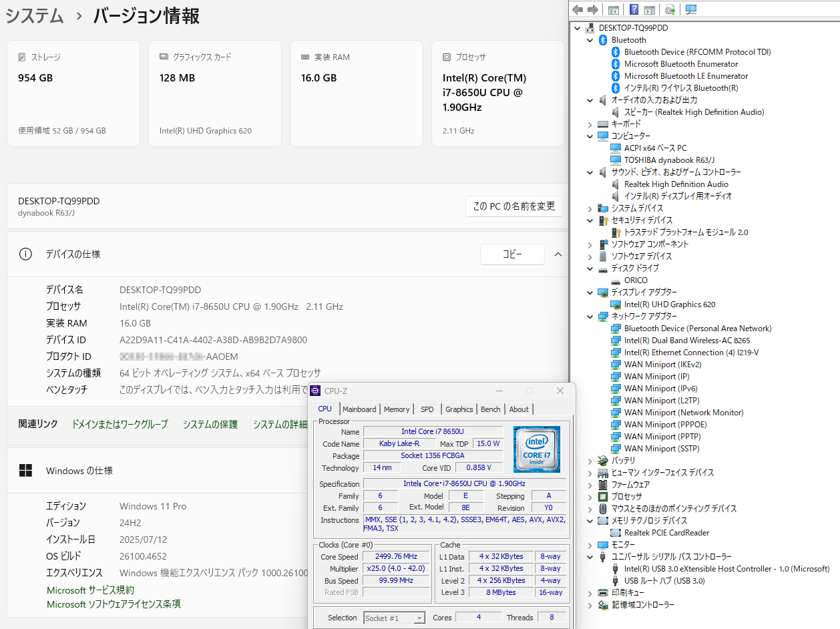The width and height of the screenshot is (840, 629).
Task: Click the scan for hardware changes icon
Action: pos(691,9)
